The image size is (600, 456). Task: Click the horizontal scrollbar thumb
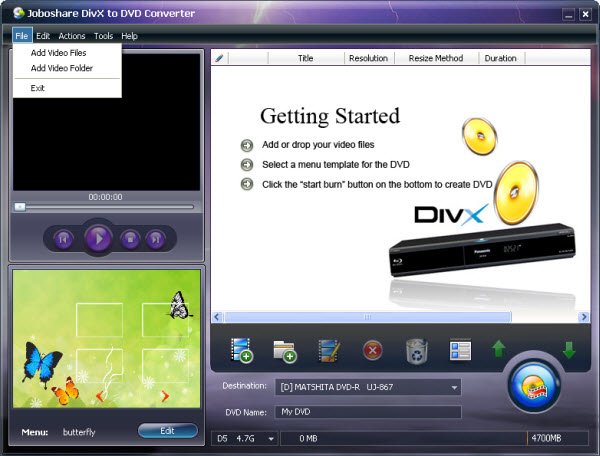point(367,317)
